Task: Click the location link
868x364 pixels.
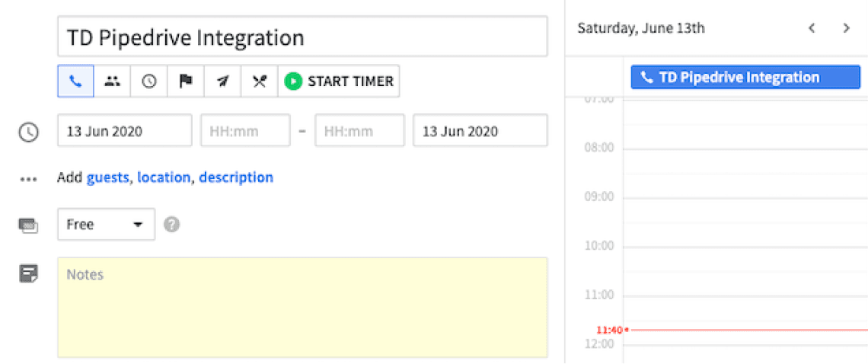Action: click(164, 177)
